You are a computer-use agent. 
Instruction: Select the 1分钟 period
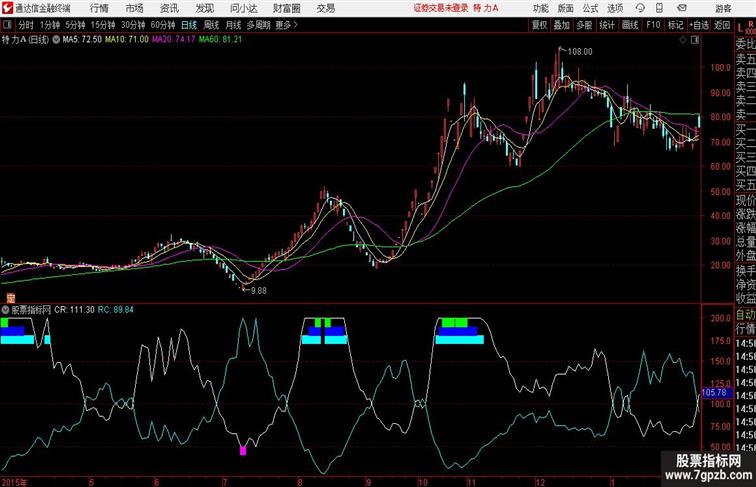tap(49, 25)
